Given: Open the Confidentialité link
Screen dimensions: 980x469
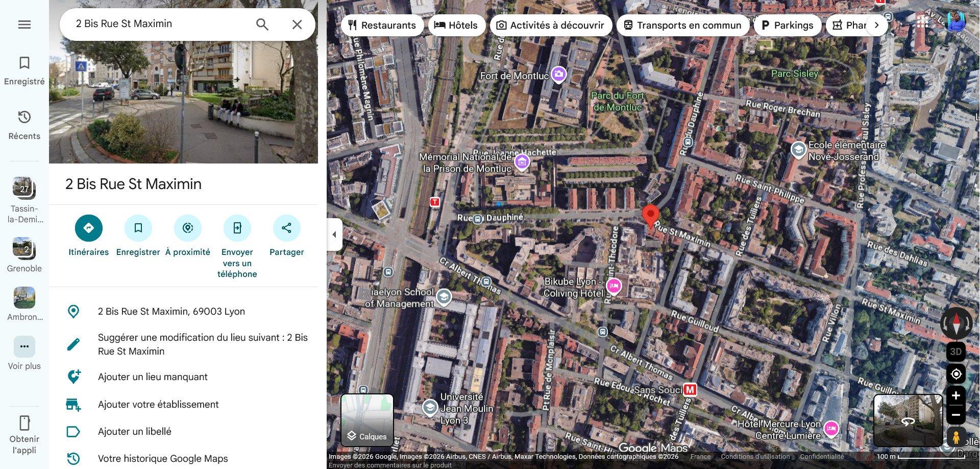Looking at the screenshot, I should [x=822, y=457].
